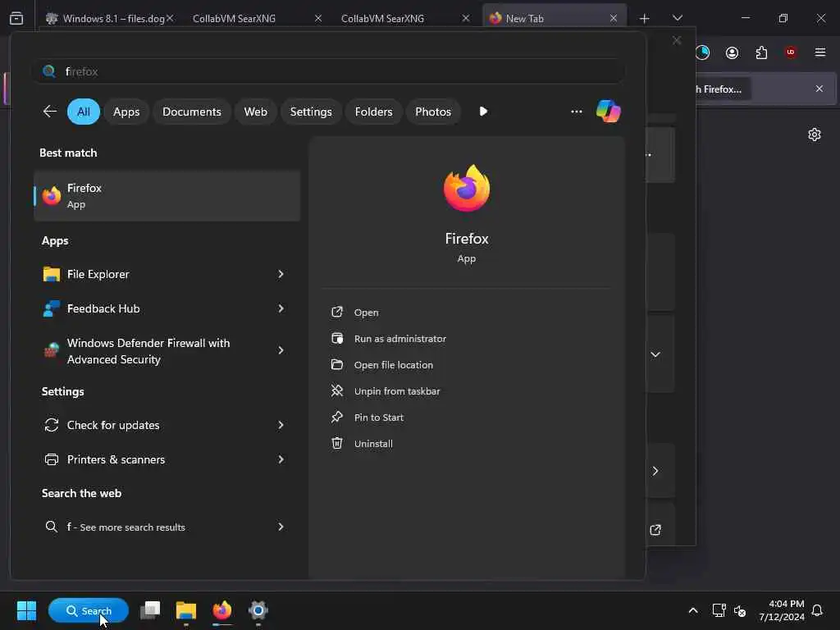Click Open in Firefox preview pane
Viewport: 840px width, 630px height.
point(367,313)
